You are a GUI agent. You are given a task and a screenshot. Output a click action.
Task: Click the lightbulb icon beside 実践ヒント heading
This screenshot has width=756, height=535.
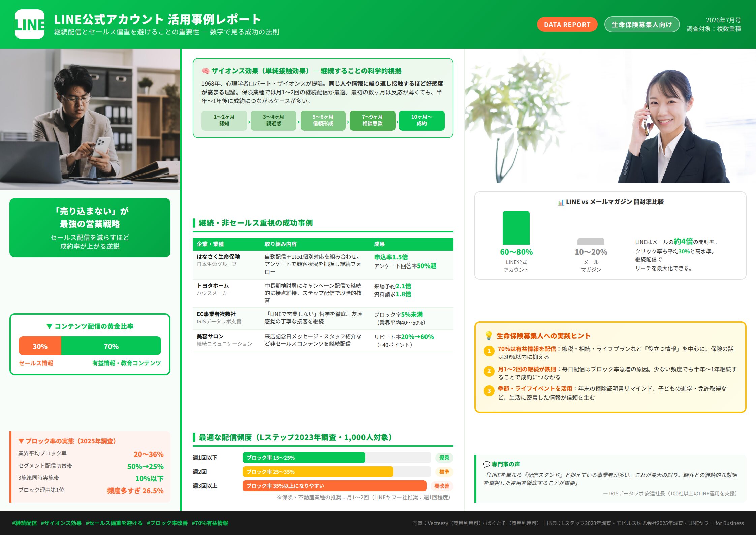[489, 336]
